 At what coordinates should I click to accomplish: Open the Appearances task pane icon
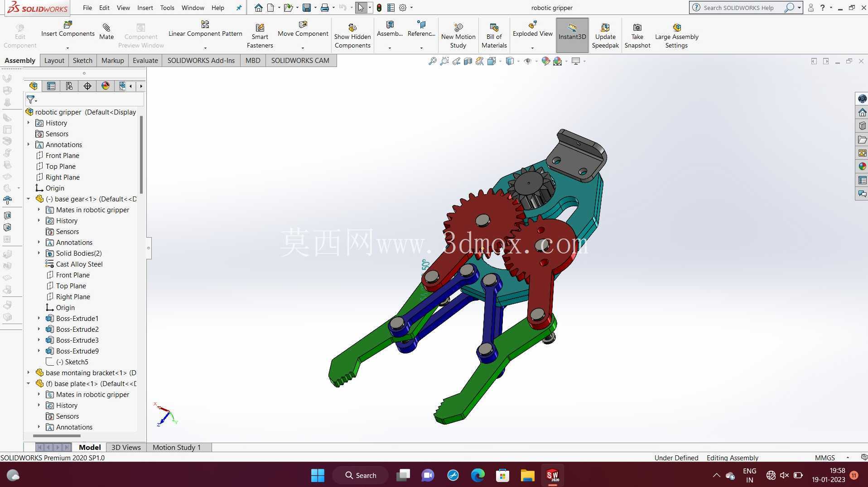862,167
